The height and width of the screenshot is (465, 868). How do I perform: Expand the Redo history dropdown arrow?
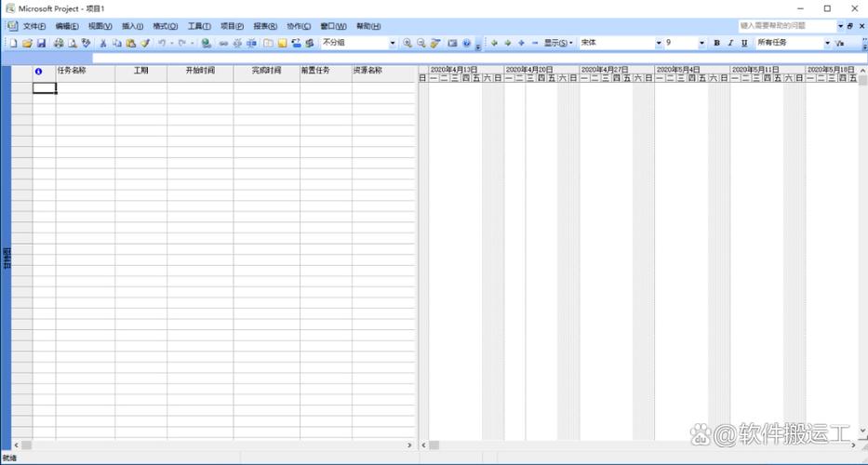192,43
